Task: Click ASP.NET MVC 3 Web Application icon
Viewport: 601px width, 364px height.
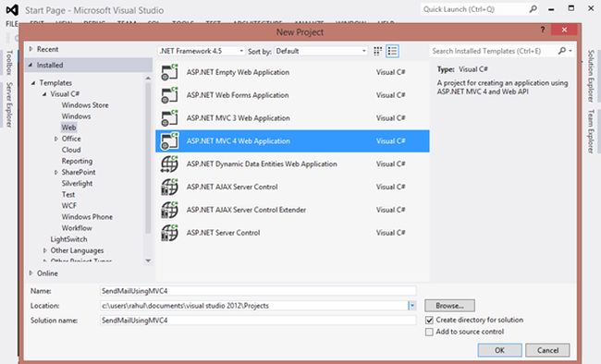Action: [x=170, y=118]
